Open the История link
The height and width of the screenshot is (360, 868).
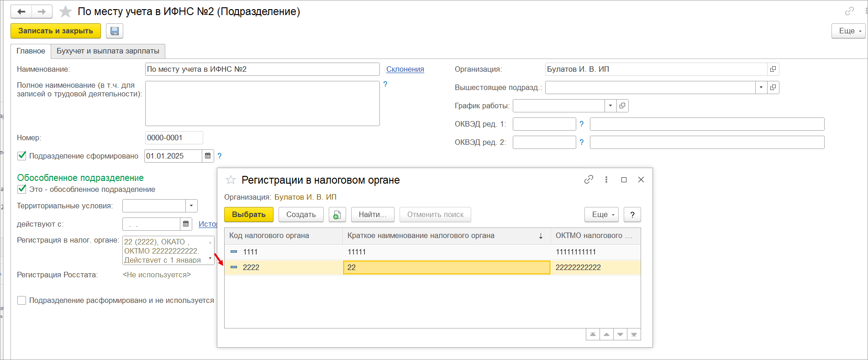point(208,224)
